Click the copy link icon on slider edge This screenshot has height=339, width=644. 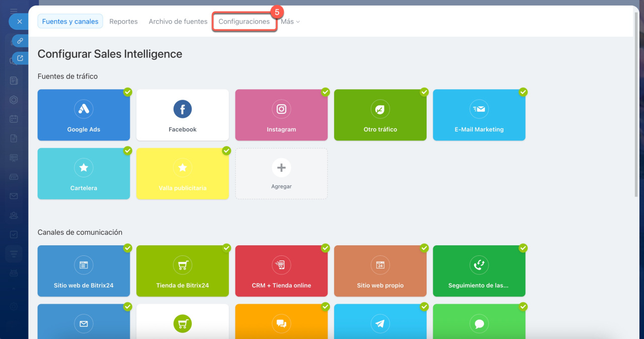pyautogui.click(x=20, y=41)
